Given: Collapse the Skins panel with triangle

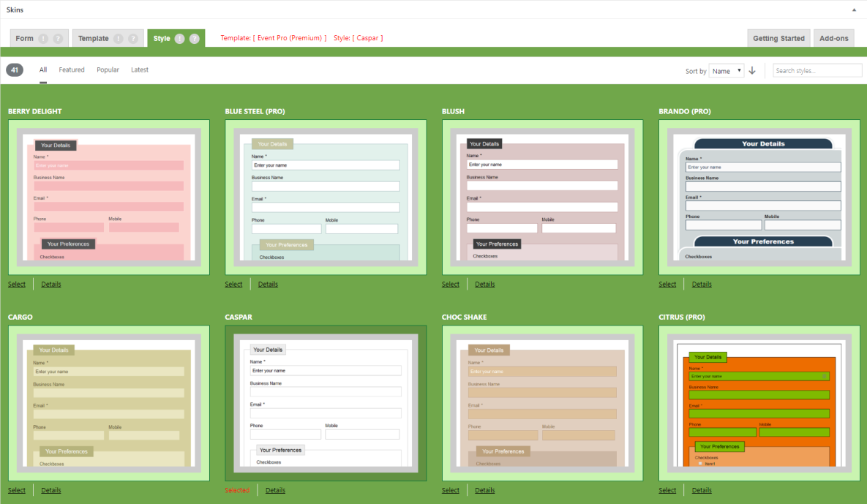Looking at the screenshot, I should (x=854, y=10).
